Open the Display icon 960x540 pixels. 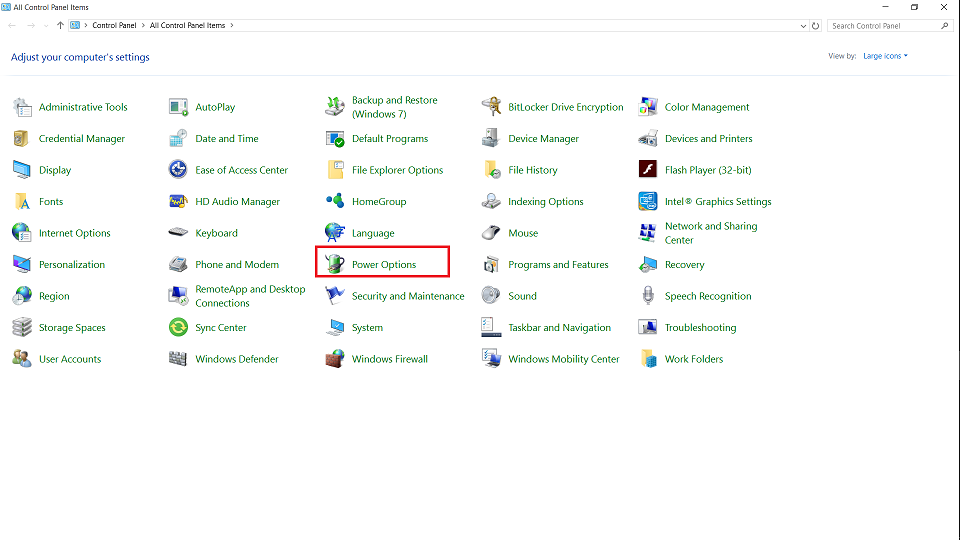(x=22, y=170)
